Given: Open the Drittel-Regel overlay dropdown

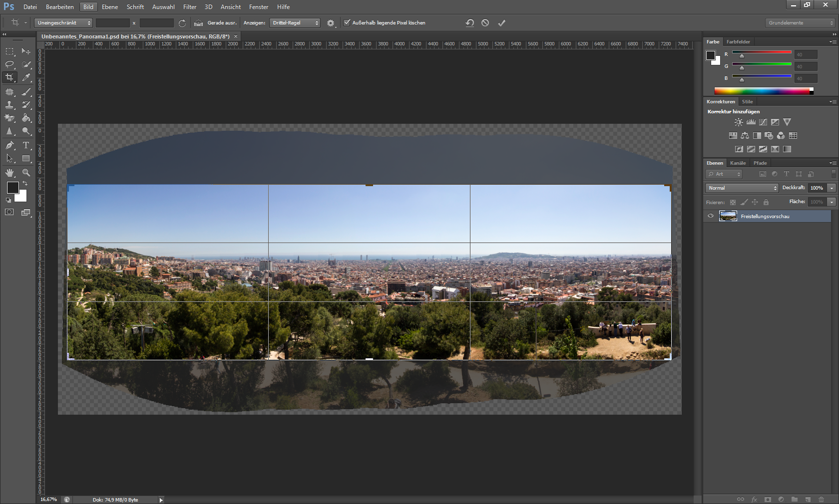Looking at the screenshot, I should 295,23.
